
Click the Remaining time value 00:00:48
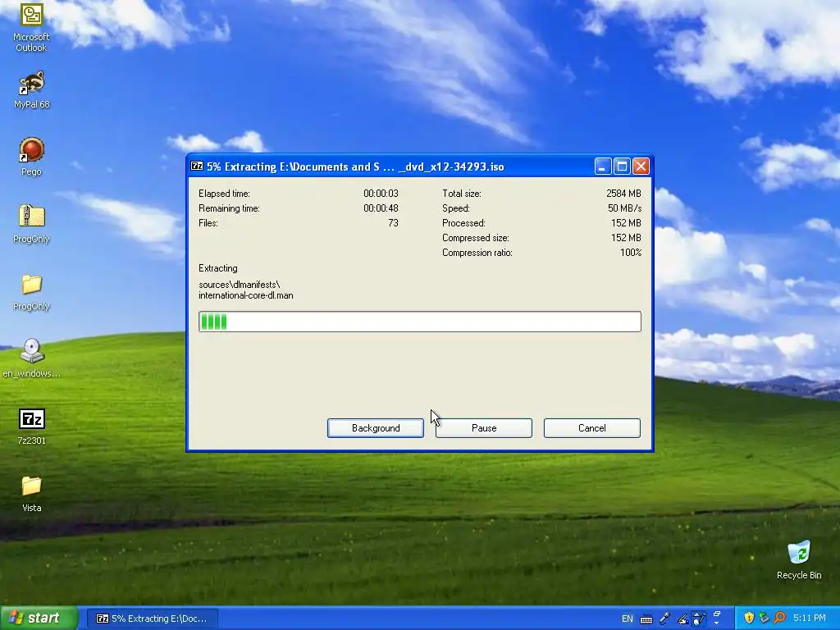pos(381,208)
